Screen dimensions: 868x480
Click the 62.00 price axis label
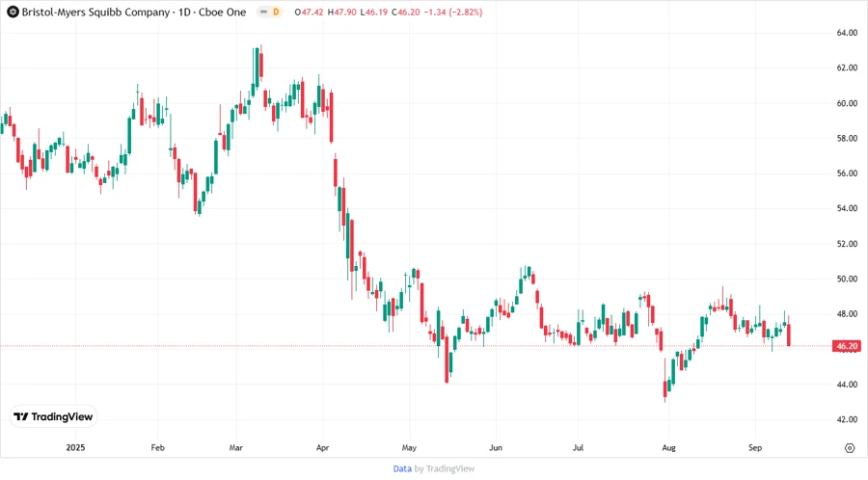[x=847, y=68]
